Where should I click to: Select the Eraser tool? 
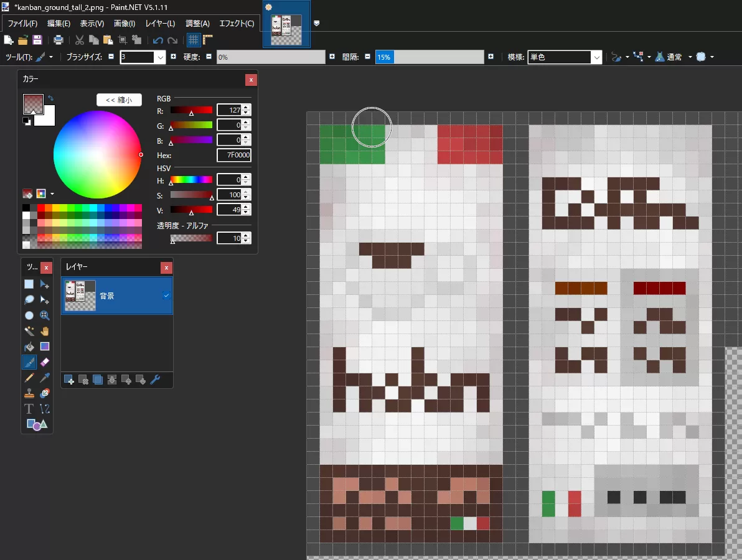pyautogui.click(x=45, y=362)
